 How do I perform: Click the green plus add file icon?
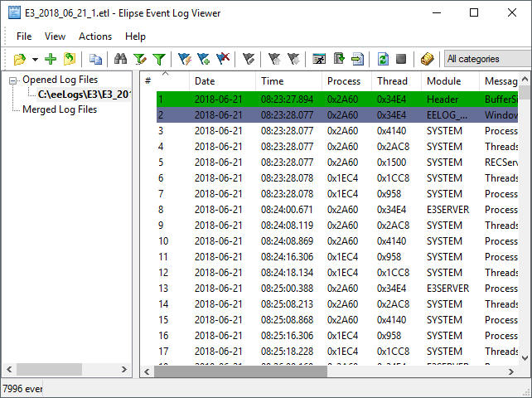(x=51, y=59)
